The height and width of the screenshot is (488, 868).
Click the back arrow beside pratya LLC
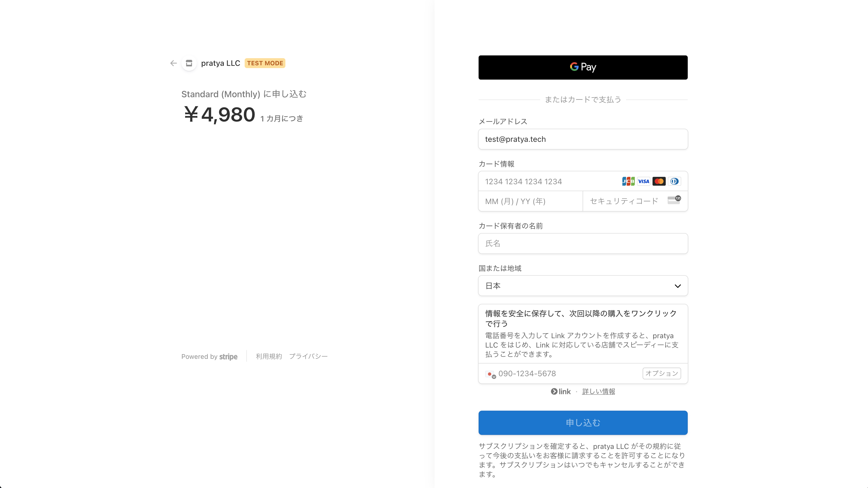[x=173, y=63]
